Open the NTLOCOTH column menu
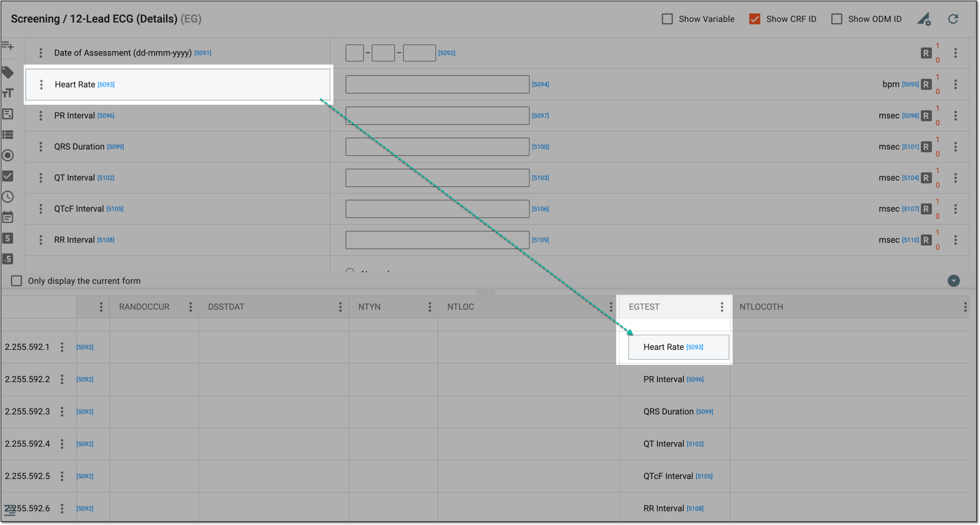980x525 pixels. pos(965,307)
